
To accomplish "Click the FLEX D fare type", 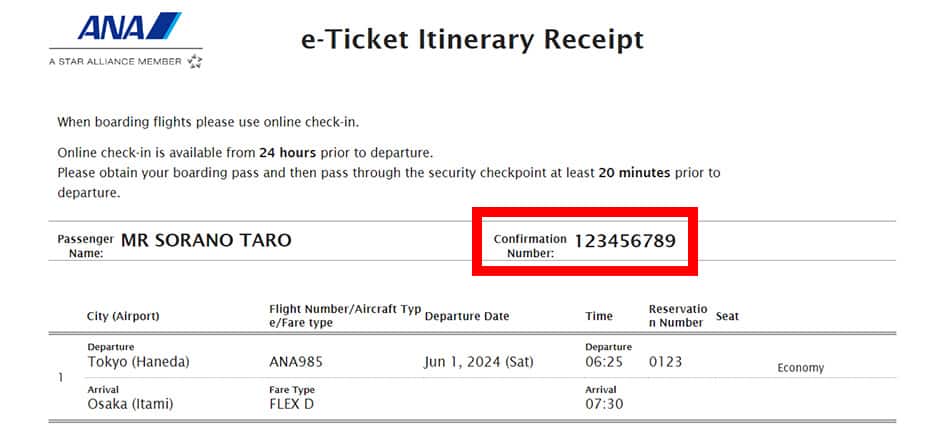I will coord(291,404).
